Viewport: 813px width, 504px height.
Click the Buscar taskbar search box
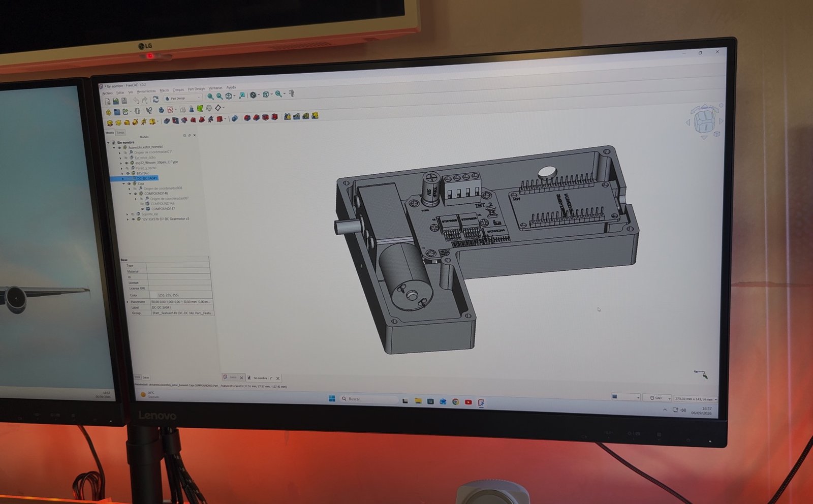pyautogui.click(x=369, y=399)
